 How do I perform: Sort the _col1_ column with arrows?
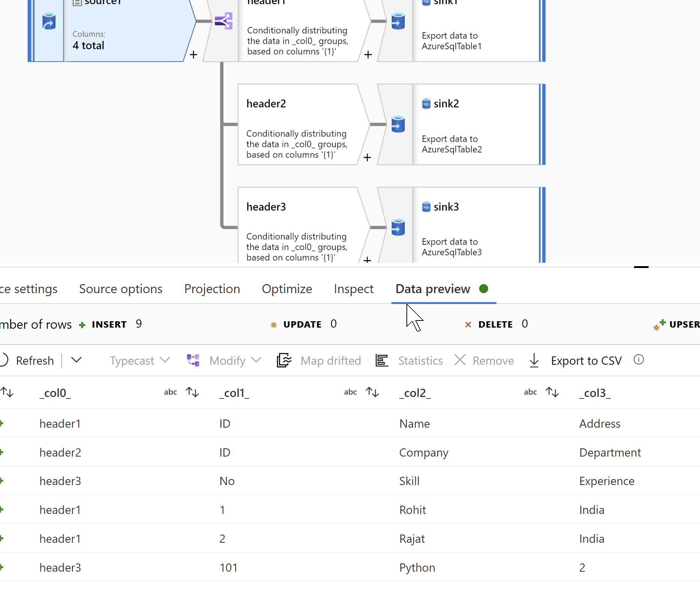coord(192,392)
